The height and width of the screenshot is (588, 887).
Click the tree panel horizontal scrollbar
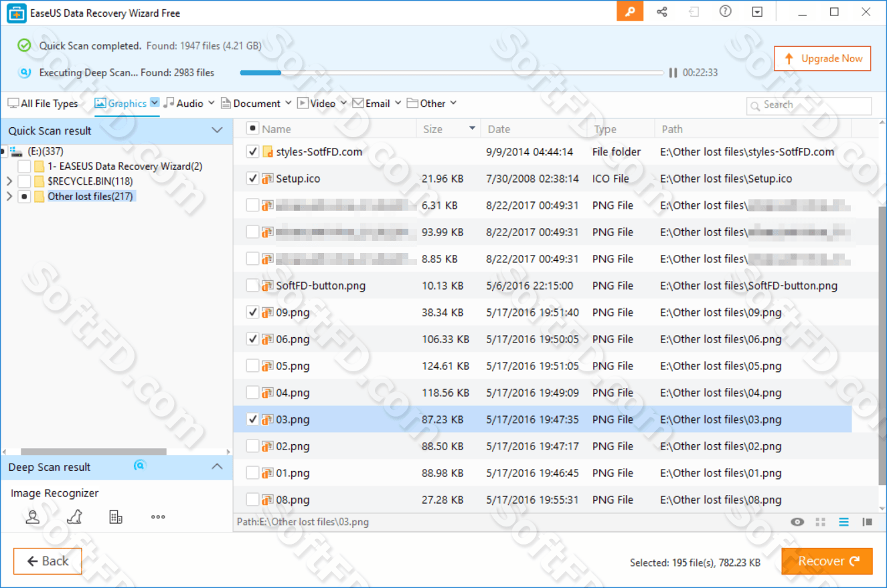click(x=94, y=452)
